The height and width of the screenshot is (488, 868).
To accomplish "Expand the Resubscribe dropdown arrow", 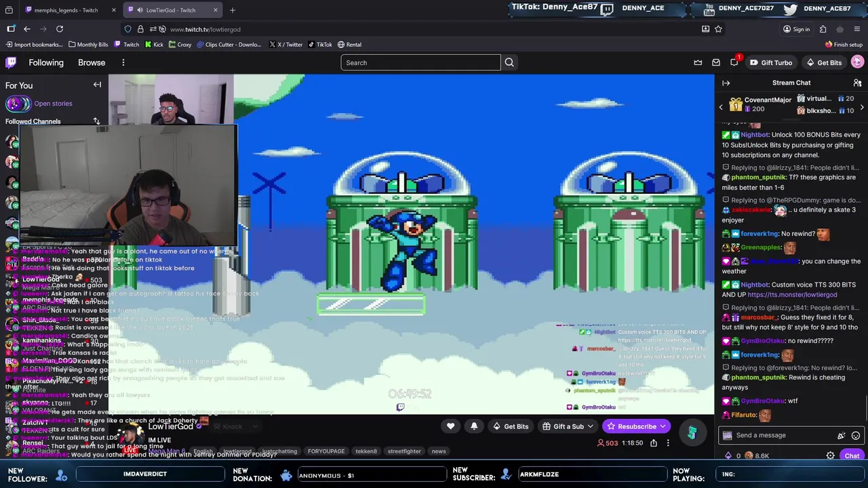I will point(663,426).
